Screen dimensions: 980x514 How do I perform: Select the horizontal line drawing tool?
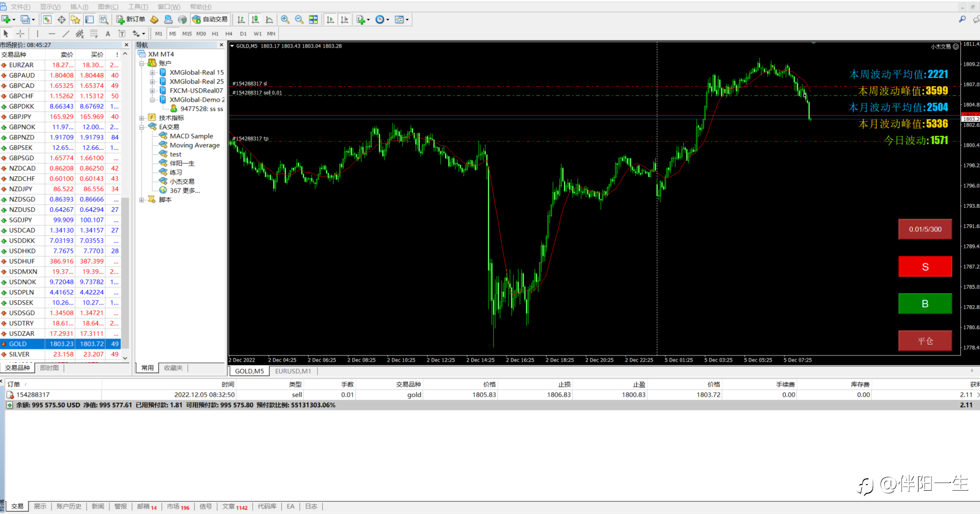coord(52,34)
